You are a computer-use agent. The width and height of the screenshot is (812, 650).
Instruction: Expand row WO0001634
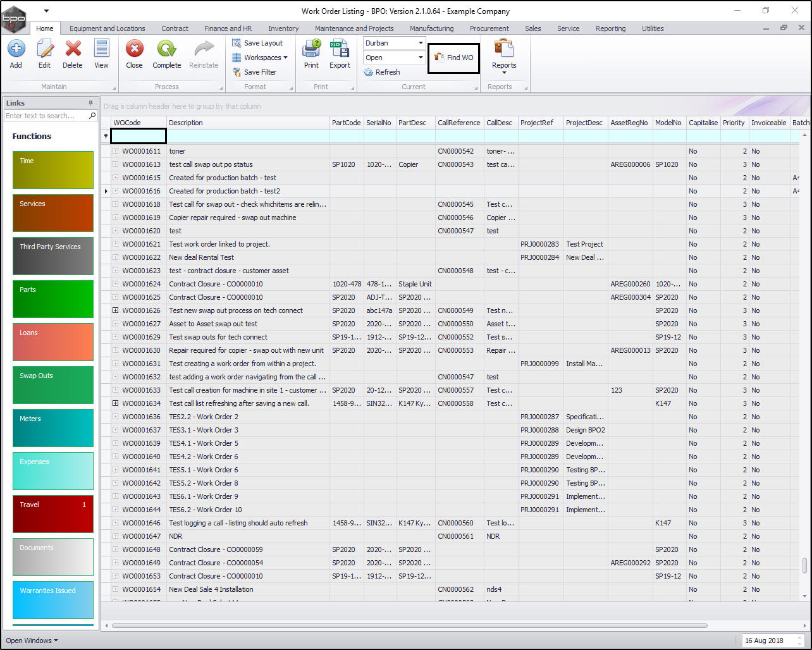pyautogui.click(x=116, y=403)
